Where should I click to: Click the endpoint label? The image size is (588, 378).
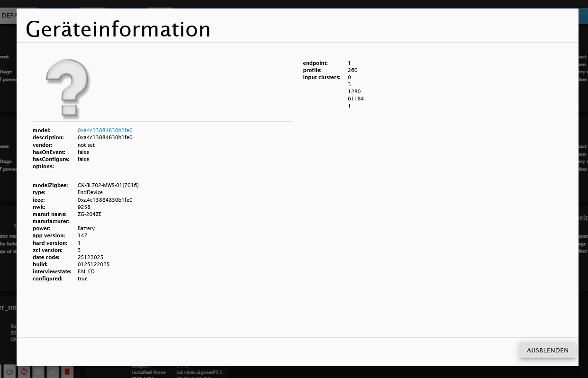[315, 63]
